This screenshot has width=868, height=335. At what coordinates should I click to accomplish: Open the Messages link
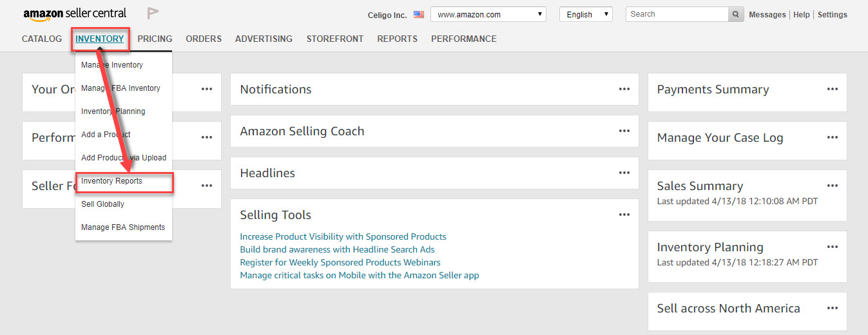pos(767,15)
